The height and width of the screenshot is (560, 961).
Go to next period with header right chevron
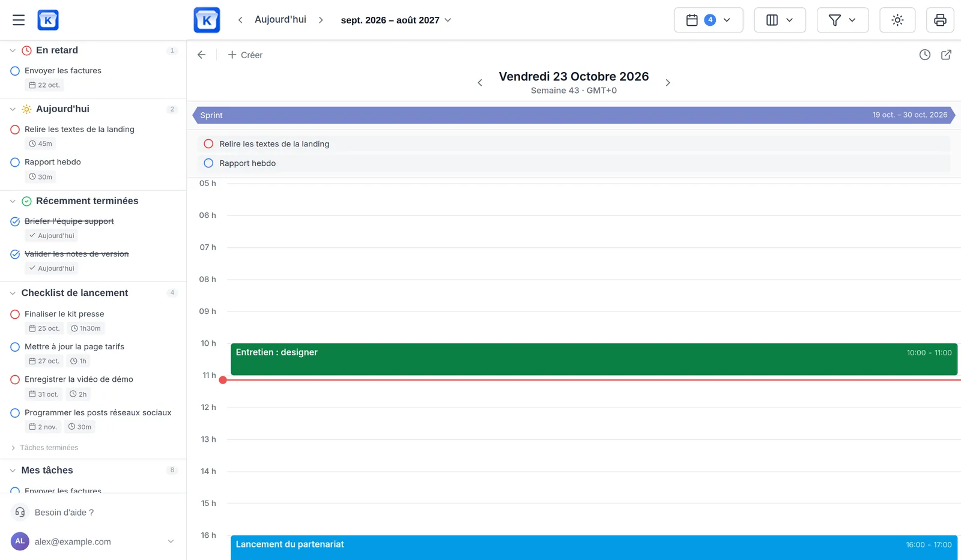click(321, 20)
